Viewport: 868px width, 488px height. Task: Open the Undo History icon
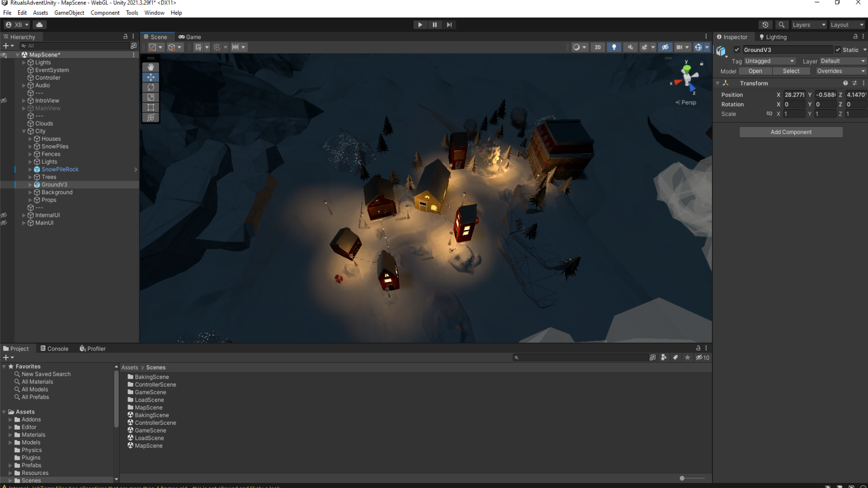point(765,25)
